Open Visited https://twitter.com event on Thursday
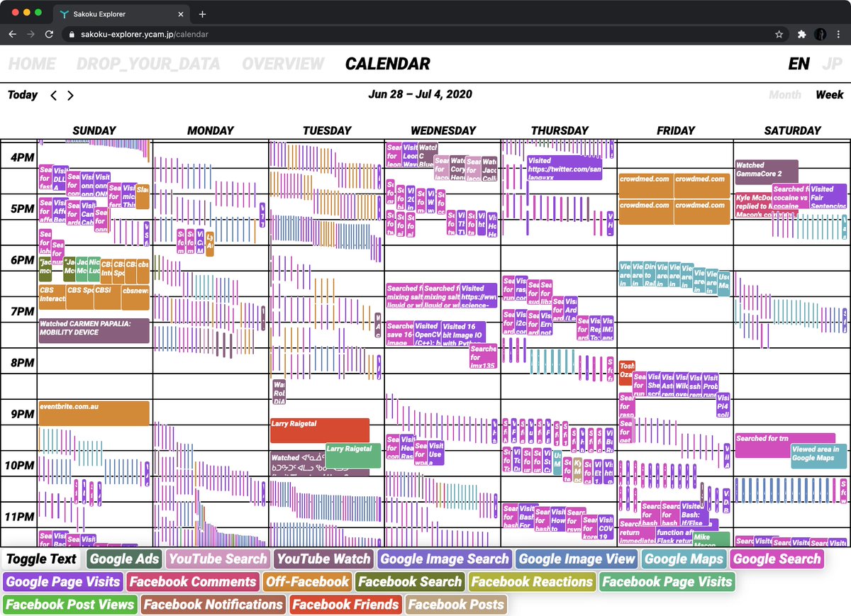 (564, 169)
